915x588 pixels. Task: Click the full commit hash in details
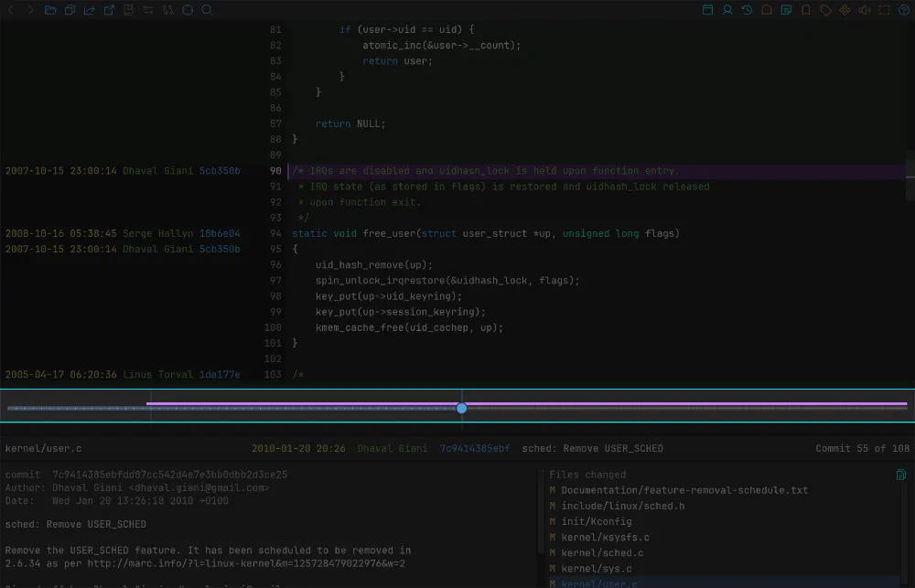click(x=170, y=475)
